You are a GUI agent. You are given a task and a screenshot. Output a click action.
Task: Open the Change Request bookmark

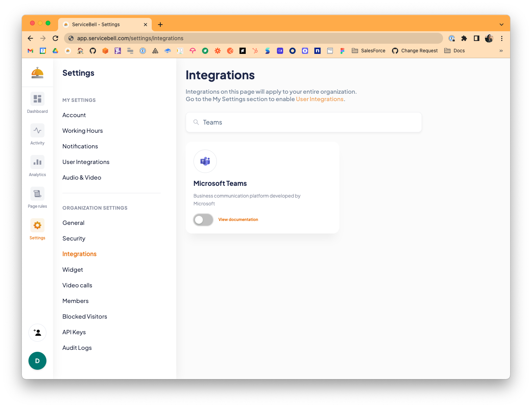coord(415,51)
